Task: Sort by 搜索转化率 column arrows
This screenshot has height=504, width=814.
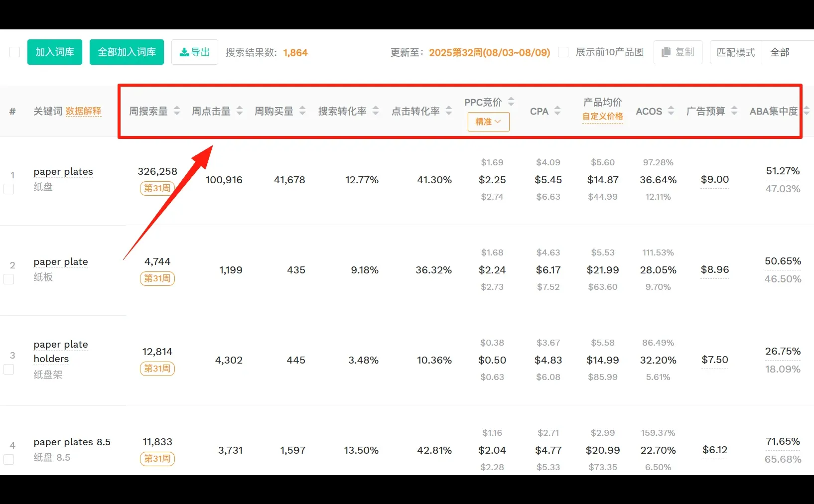Action: click(x=376, y=111)
